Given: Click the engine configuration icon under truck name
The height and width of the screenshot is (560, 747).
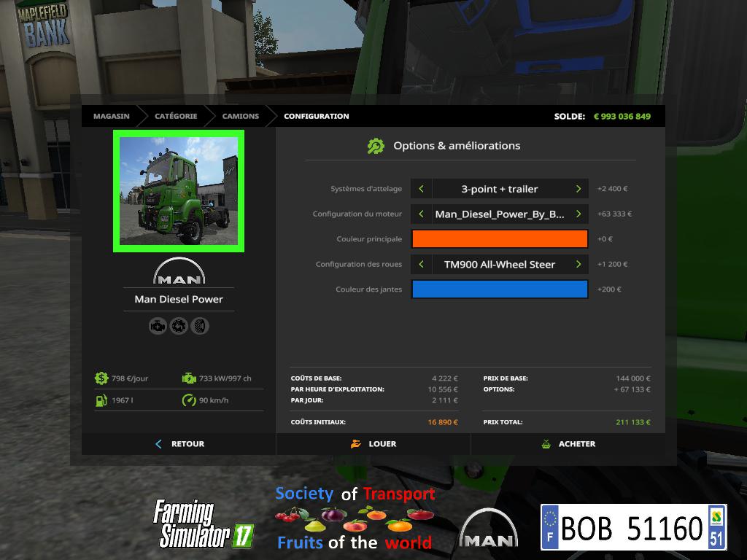Looking at the screenshot, I should [x=158, y=326].
